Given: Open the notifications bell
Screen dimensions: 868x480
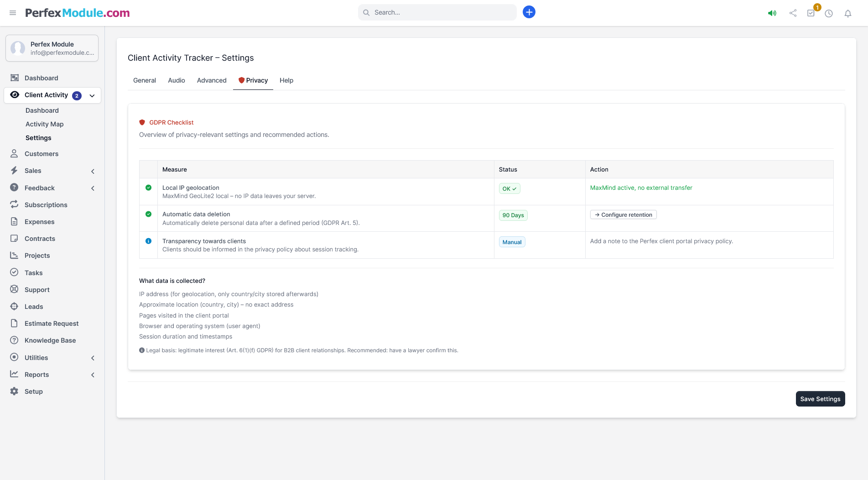Looking at the screenshot, I should tap(847, 13).
